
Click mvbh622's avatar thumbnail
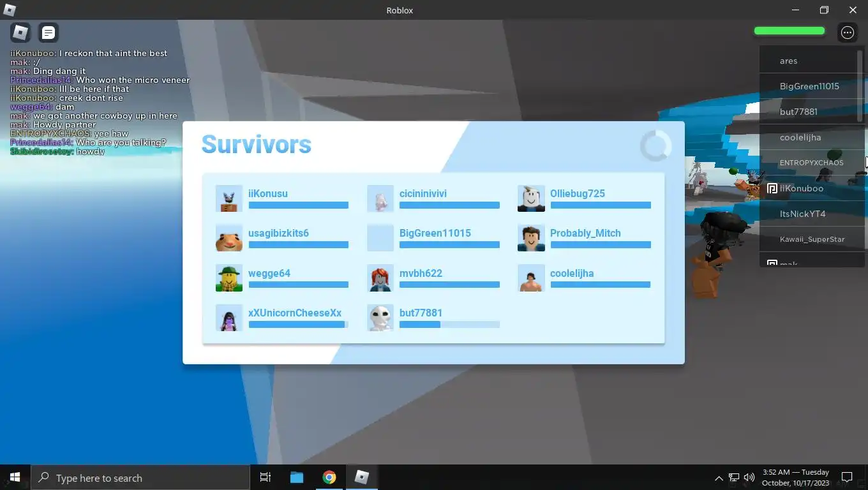(380, 278)
